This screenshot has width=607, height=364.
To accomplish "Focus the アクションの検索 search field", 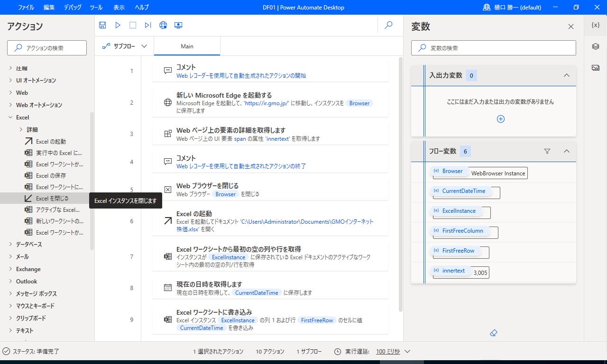I will click(47, 48).
